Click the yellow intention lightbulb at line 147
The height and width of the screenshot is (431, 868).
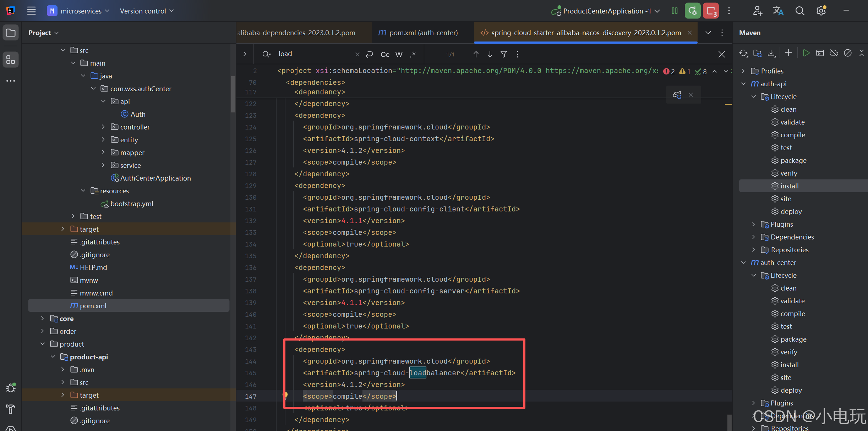285,395
